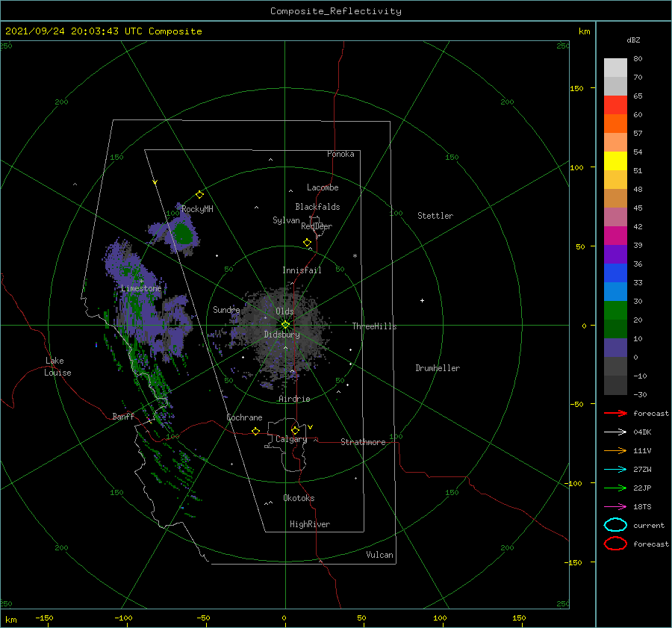This screenshot has height=628, width=672.
Task: Click the Ponoka label
Action: (x=340, y=154)
